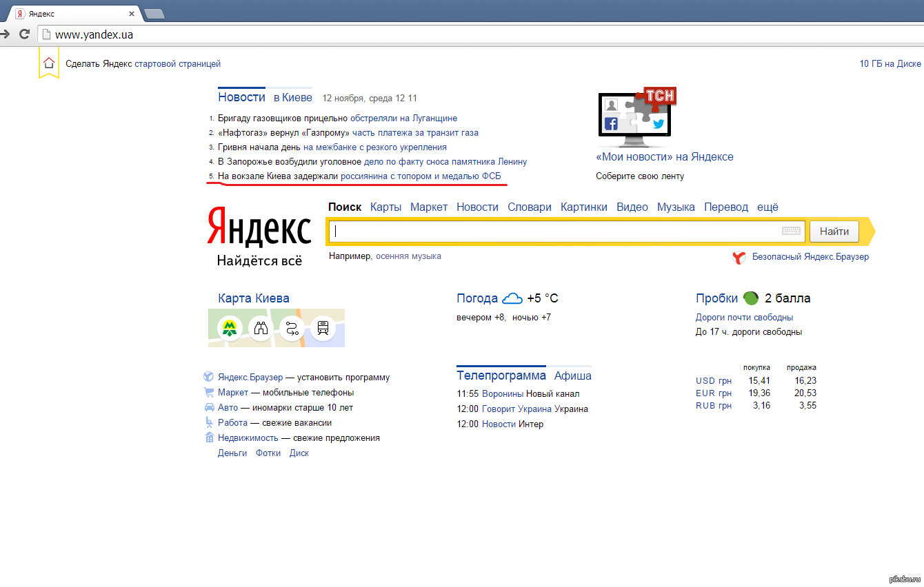This screenshot has height=587, width=924.
Task: Open news 'россиянина с топором и медалью ФСБ'
Action: pyautogui.click(x=421, y=176)
